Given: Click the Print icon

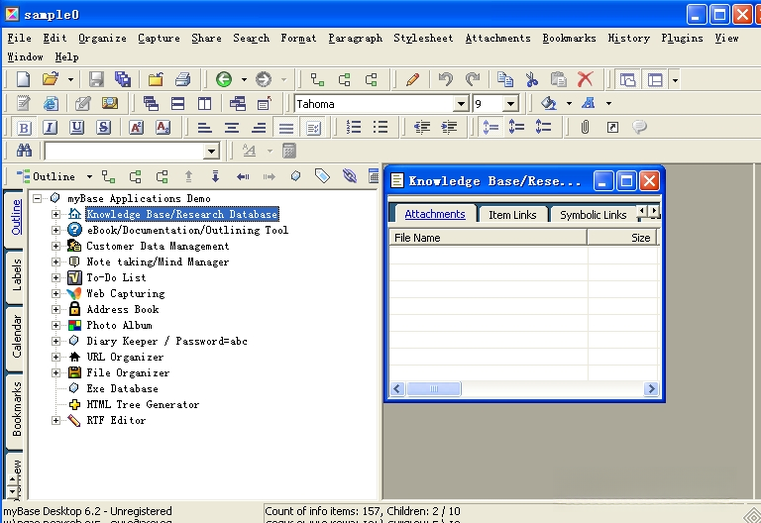Looking at the screenshot, I should 182,79.
